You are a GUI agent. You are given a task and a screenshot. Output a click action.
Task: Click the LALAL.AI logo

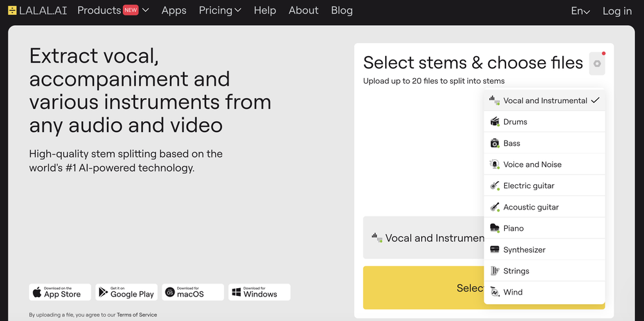[37, 10]
